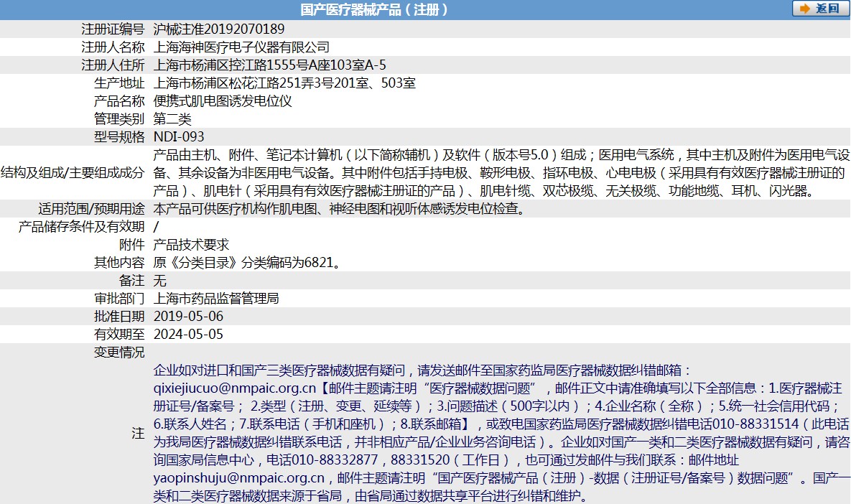Select remark value 无

[159, 280]
